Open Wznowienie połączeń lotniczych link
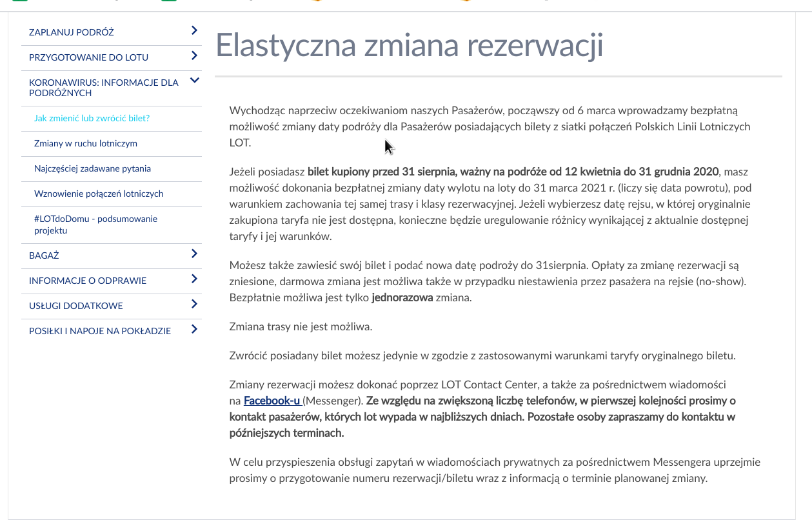 [99, 194]
